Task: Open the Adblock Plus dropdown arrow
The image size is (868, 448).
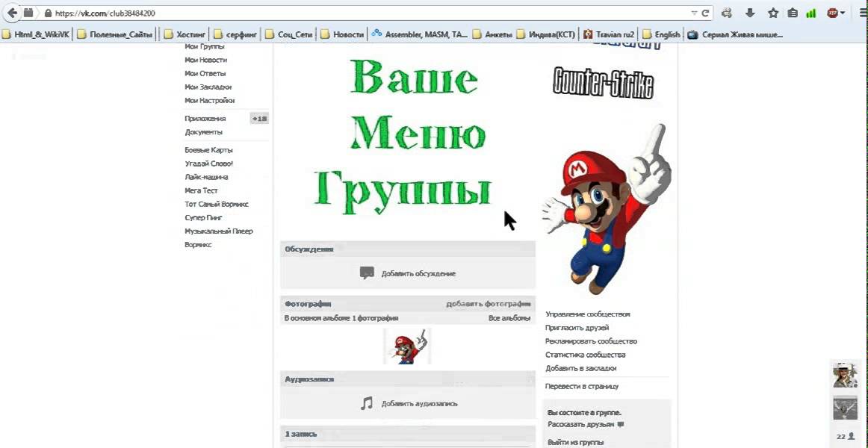Action: click(x=843, y=13)
